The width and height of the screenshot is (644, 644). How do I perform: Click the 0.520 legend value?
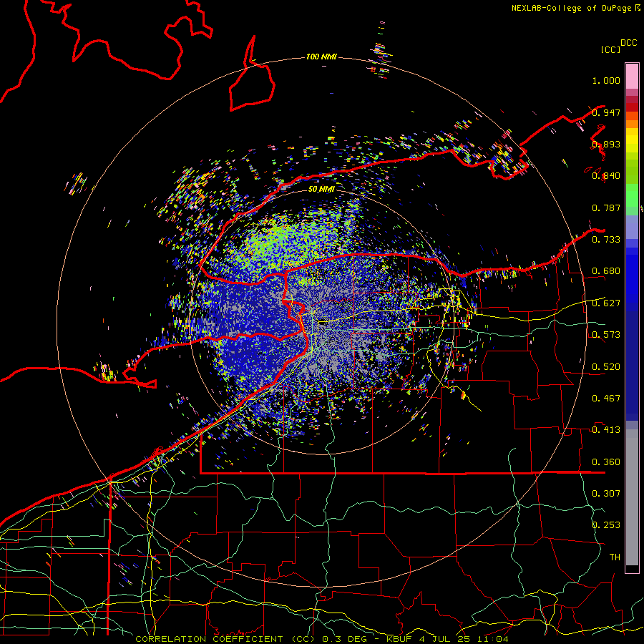point(606,366)
